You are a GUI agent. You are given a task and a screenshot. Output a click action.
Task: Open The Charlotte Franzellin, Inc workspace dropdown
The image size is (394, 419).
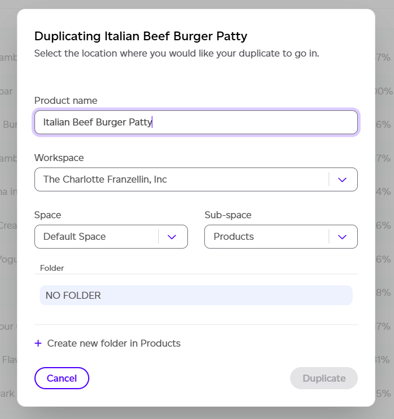click(x=196, y=180)
